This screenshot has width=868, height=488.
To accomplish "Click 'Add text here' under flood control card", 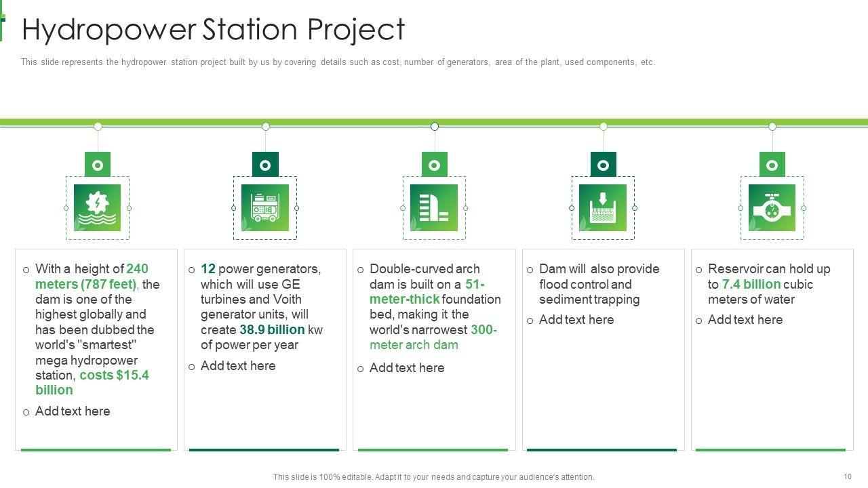I will [x=576, y=320].
